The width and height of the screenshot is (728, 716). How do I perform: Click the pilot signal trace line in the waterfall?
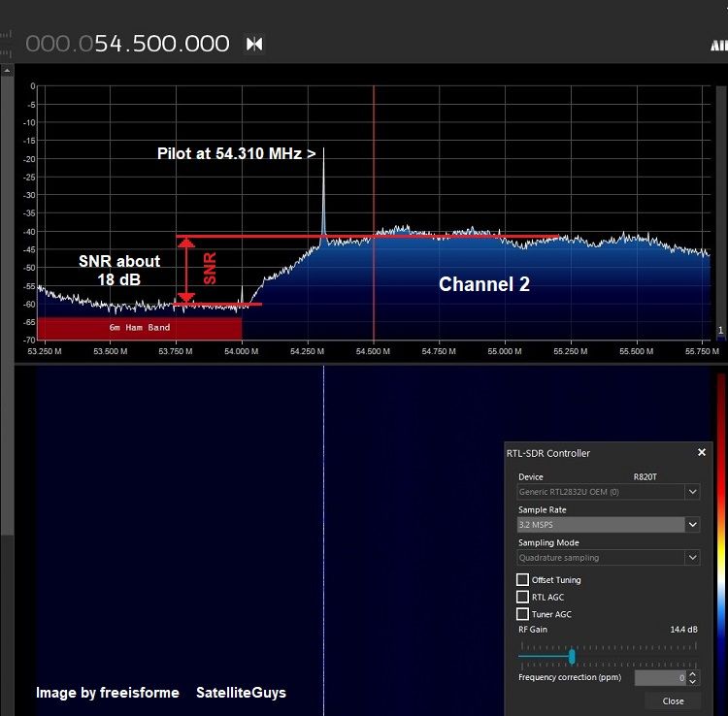[323, 540]
